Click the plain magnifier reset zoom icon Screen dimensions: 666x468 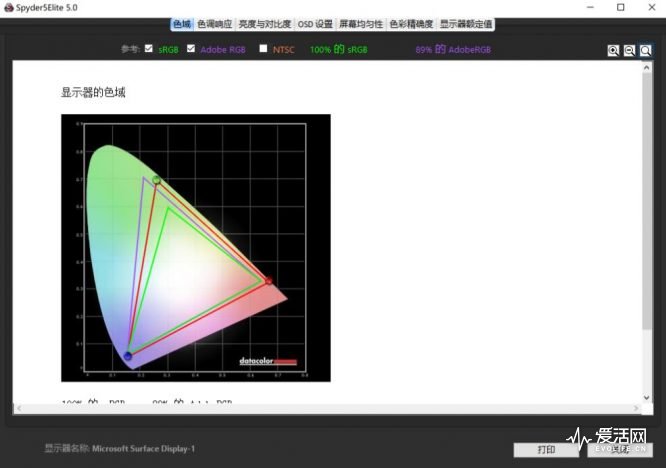[645, 51]
